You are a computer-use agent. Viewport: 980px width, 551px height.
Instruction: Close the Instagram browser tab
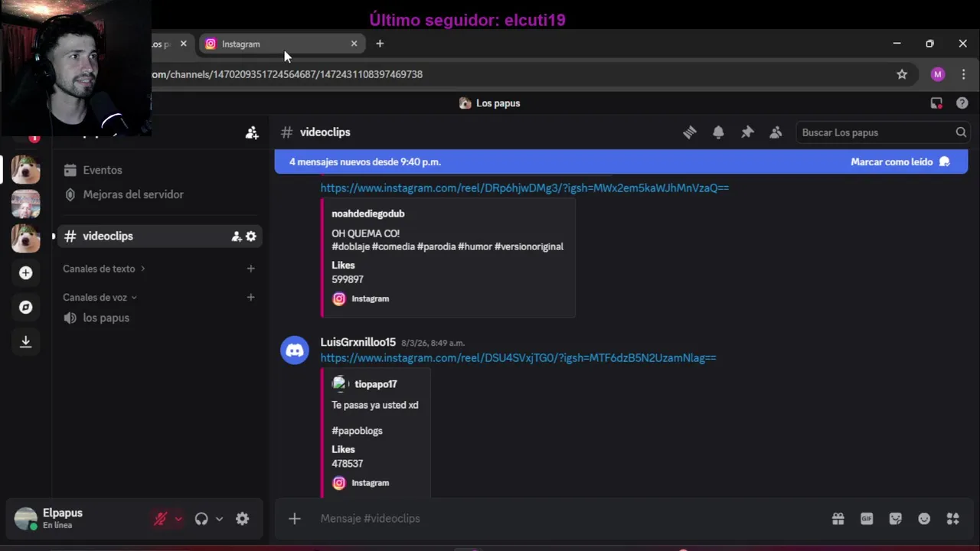point(354,44)
